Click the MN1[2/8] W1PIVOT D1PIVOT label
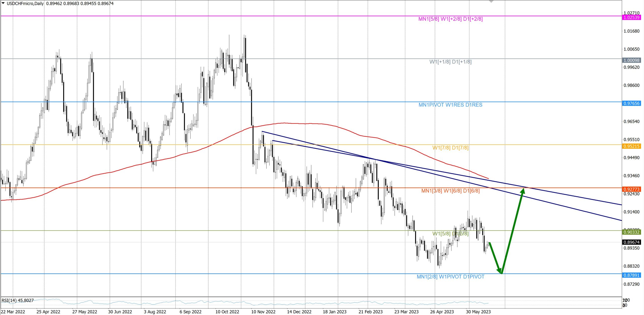Image resolution: width=644 pixels, height=315 pixels. pos(450,277)
